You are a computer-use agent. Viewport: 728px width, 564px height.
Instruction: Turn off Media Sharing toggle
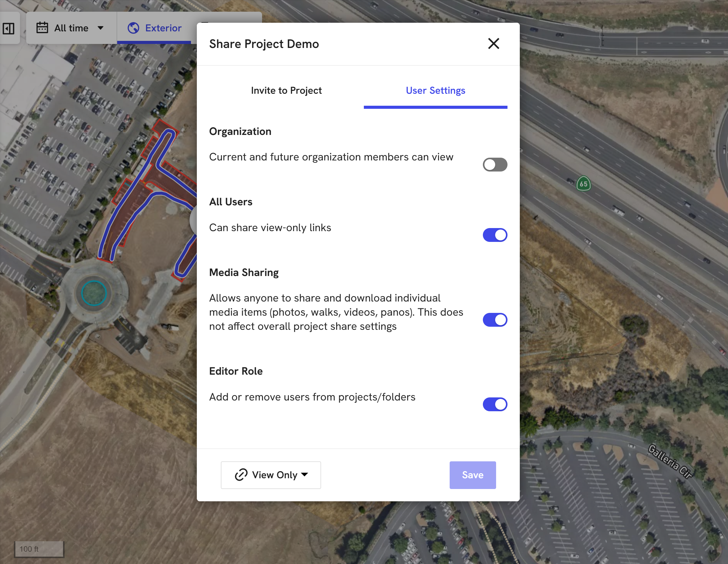click(495, 320)
